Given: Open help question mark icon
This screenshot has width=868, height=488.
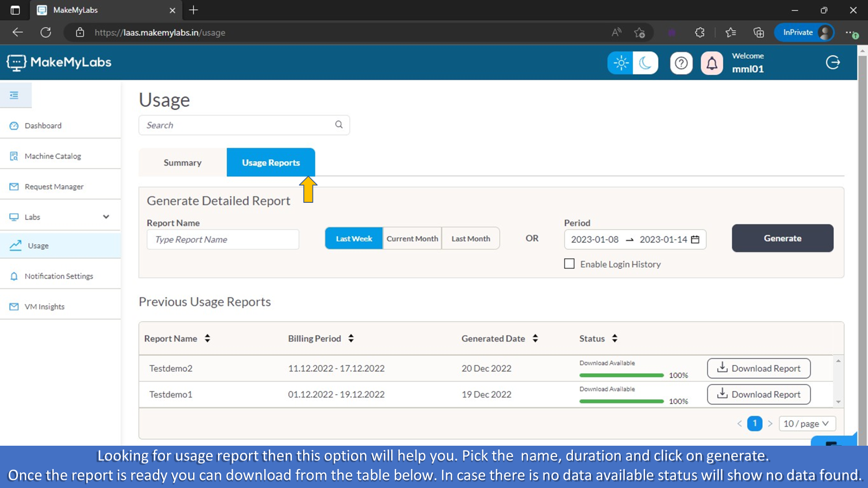Looking at the screenshot, I should click(x=681, y=63).
